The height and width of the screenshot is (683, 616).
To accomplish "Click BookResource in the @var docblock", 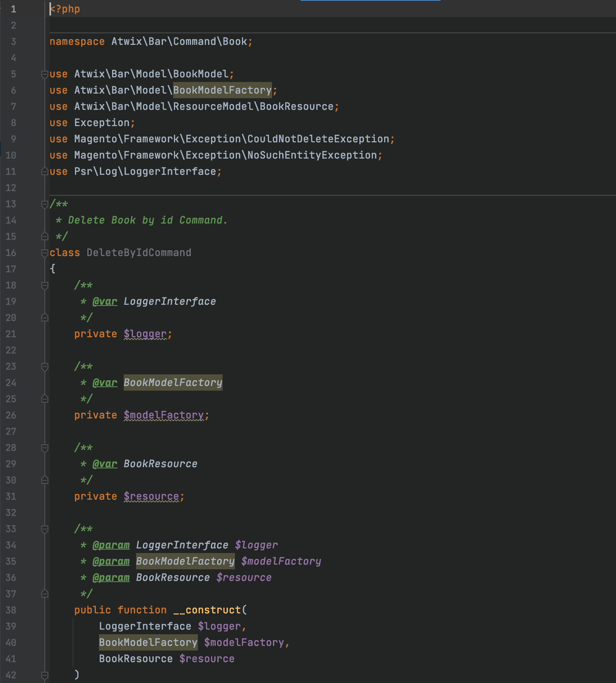I will pos(160,464).
